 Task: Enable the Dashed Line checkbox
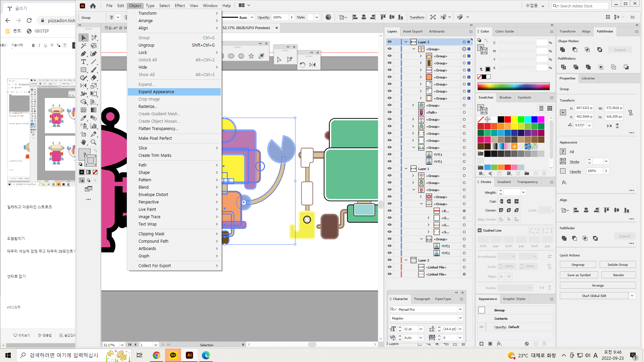480,230
